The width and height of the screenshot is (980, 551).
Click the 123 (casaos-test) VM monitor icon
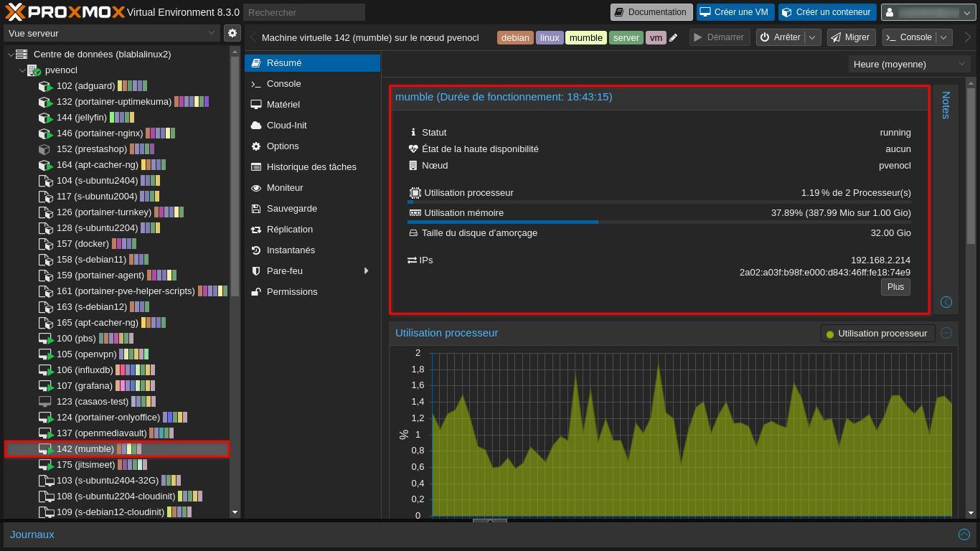tap(44, 402)
